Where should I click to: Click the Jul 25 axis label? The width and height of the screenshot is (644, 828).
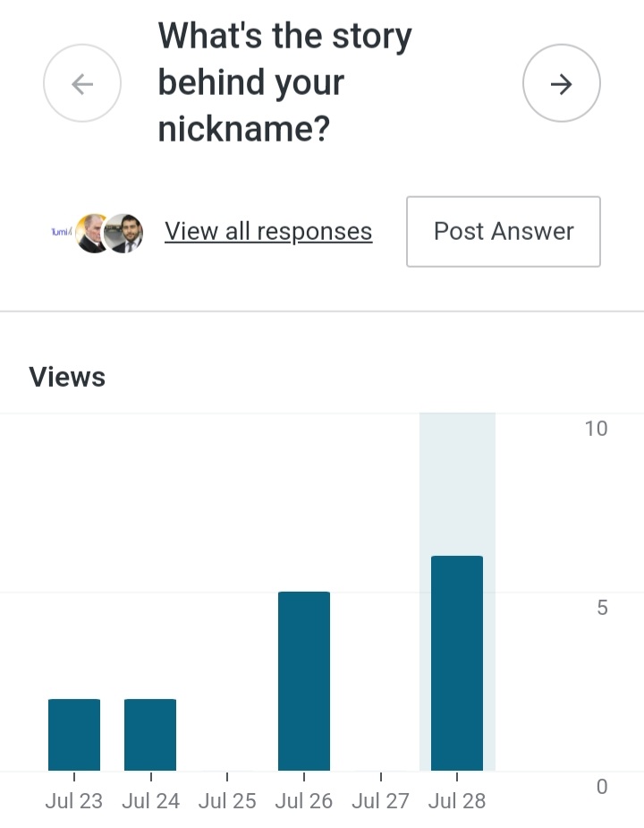click(227, 800)
